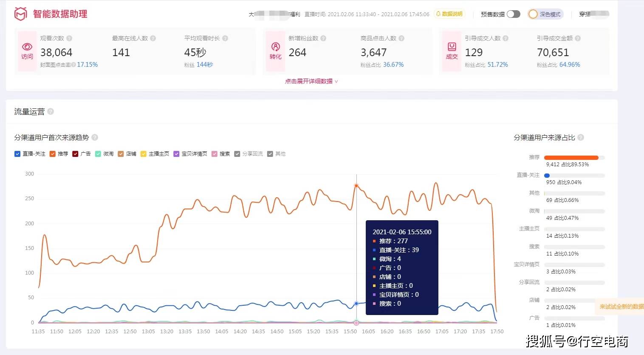This screenshot has width=644, height=355.
Task: Click the 转化 section tab icon
Action: point(276,47)
